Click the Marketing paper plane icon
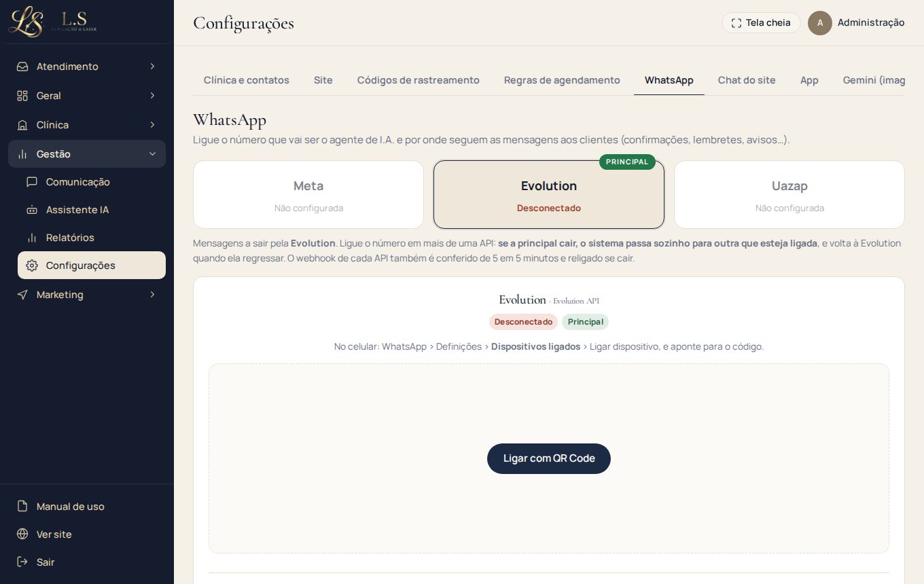924x584 pixels. [22, 295]
